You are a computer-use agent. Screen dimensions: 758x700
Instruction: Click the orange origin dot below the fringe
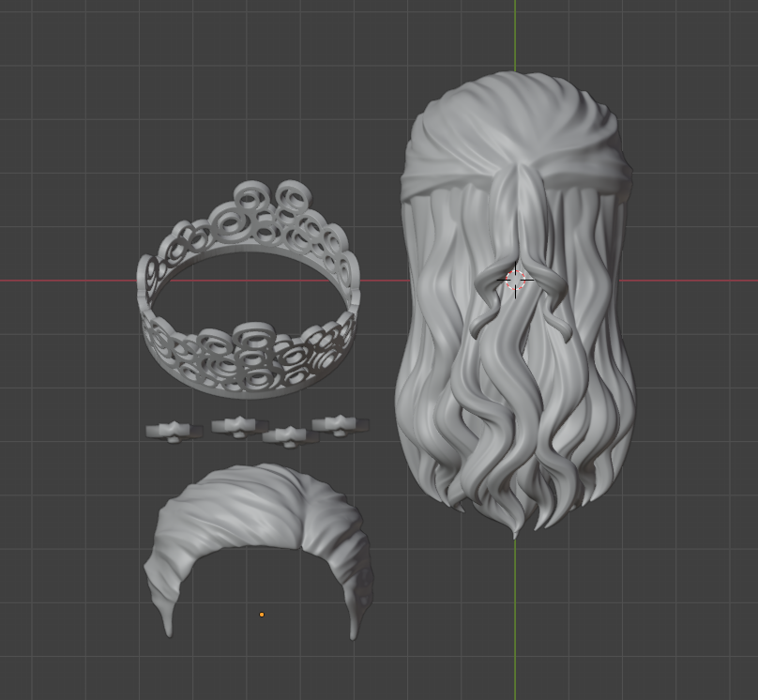point(262,615)
